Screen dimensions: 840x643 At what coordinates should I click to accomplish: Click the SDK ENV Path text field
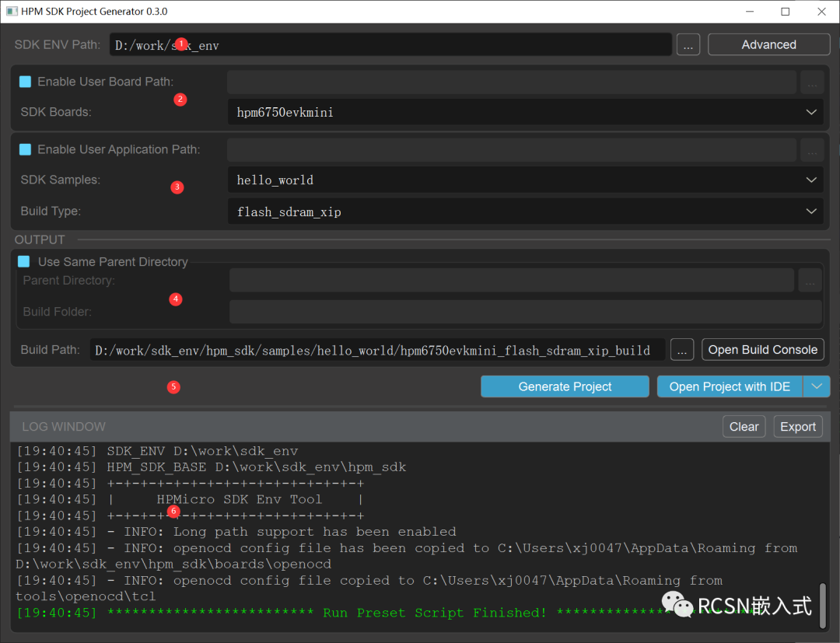(x=389, y=45)
